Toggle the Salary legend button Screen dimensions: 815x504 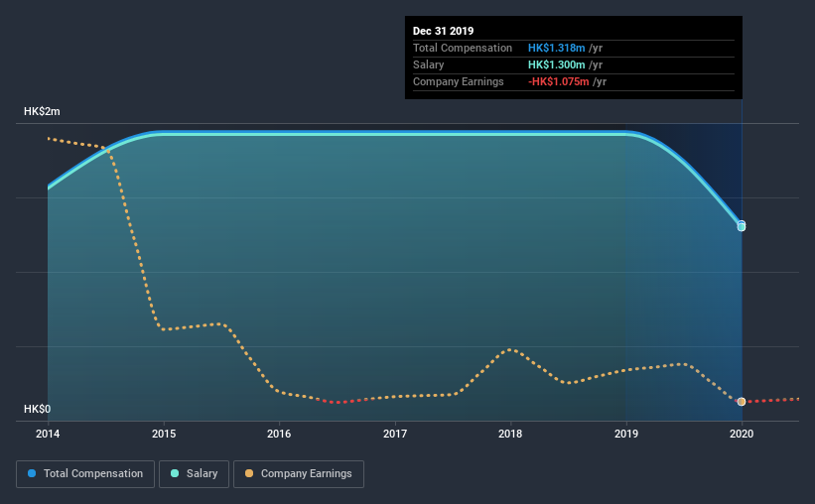tap(194, 474)
